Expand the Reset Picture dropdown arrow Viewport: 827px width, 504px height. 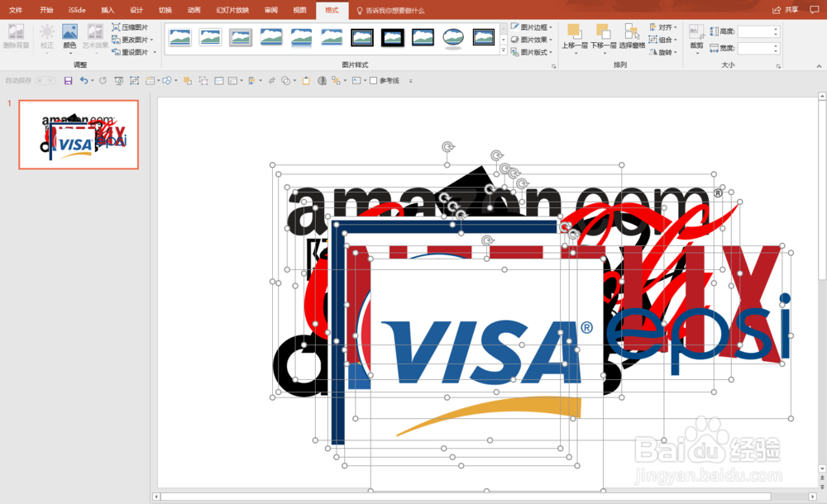click(x=155, y=52)
